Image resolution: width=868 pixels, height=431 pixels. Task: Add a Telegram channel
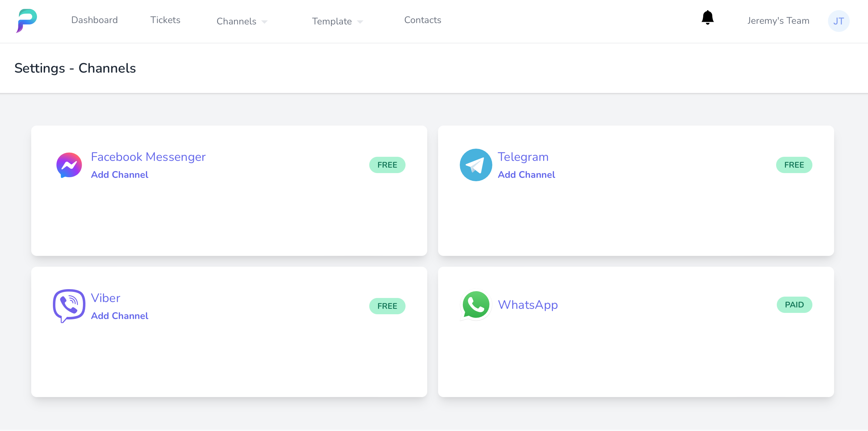point(526,174)
